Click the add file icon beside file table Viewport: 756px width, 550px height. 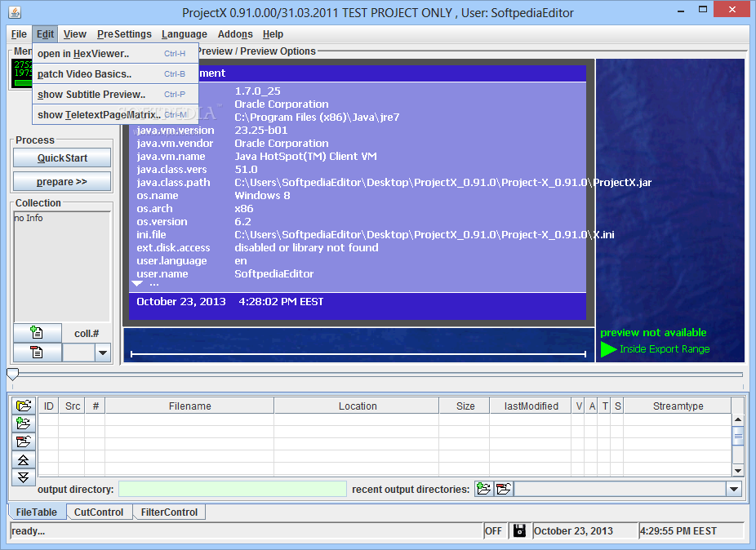(23, 424)
